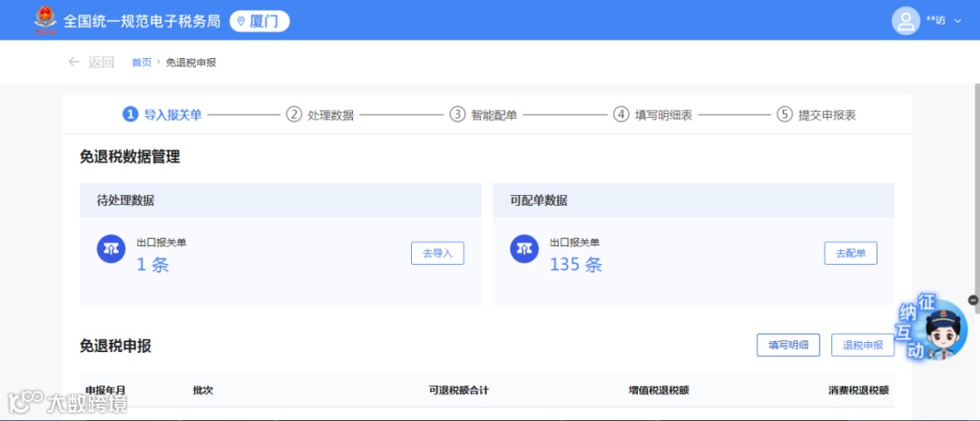Click the 免退税申报 breadcrumb text
Viewport: 980px width, 421px height.
click(191, 63)
